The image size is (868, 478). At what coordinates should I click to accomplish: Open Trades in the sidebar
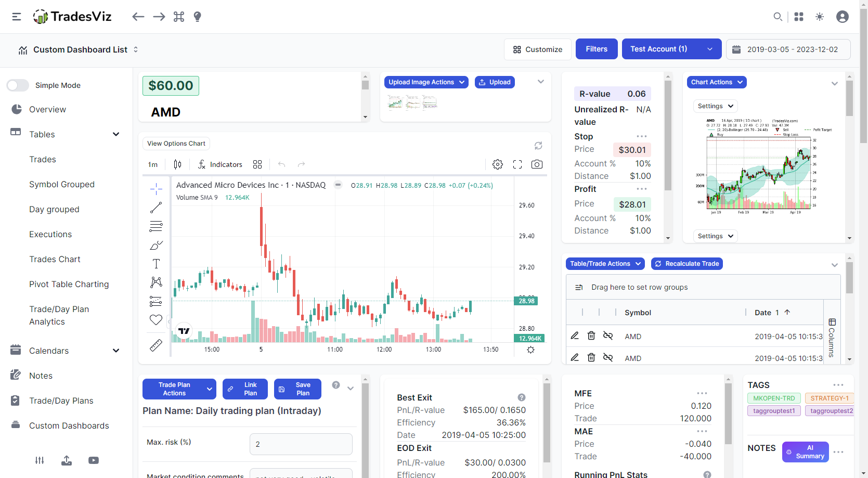tap(43, 159)
